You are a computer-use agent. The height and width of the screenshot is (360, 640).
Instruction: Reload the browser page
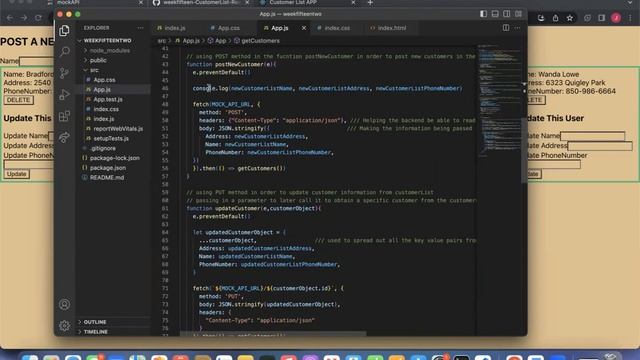pyautogui.click(x=38, y=18)
